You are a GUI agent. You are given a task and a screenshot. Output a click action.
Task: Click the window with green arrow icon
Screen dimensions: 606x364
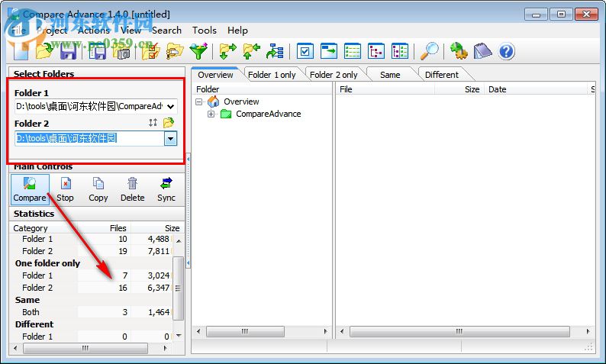(x=328, y=51)
